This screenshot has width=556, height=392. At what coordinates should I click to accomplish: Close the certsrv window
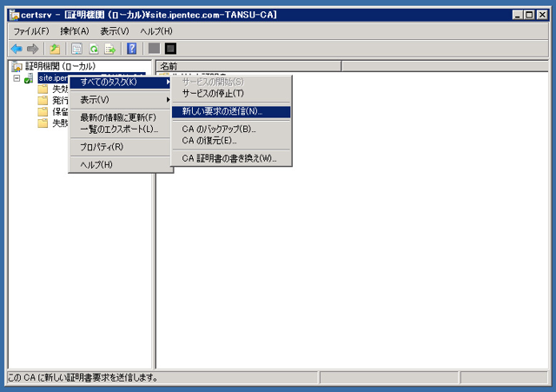click(542, 15)
